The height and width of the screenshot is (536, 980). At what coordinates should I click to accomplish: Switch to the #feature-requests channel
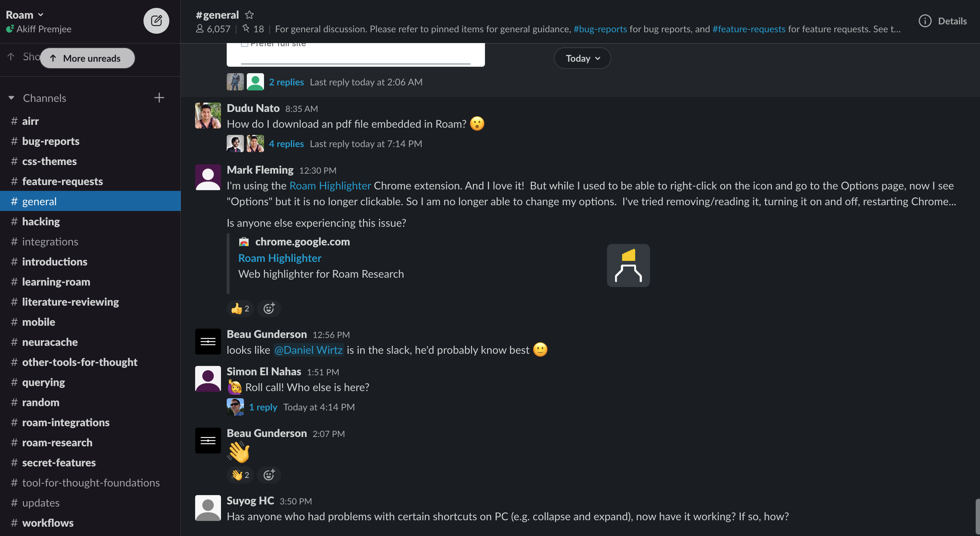pos(62,181)
